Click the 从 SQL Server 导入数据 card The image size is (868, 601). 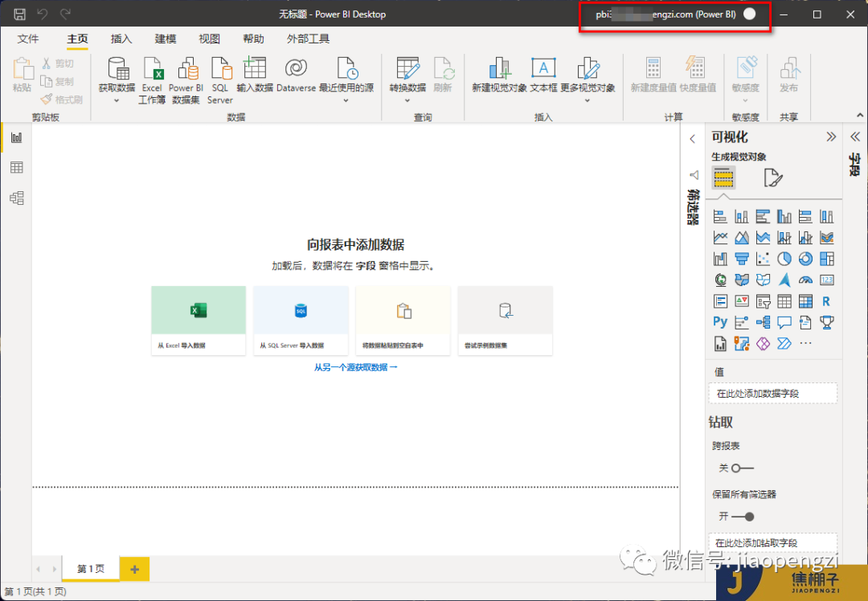pyautogui.click(x=301, y=321)
